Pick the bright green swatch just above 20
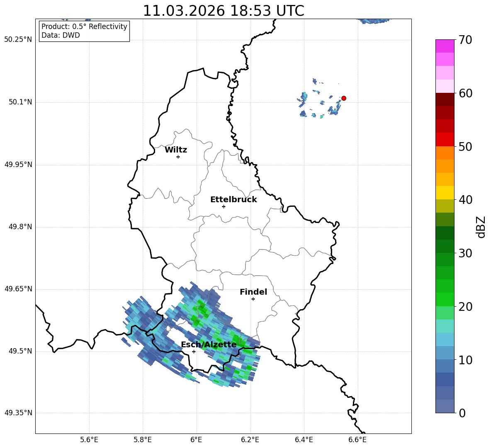The width and height of the screenshot is (491, 448). click(445, 299)
